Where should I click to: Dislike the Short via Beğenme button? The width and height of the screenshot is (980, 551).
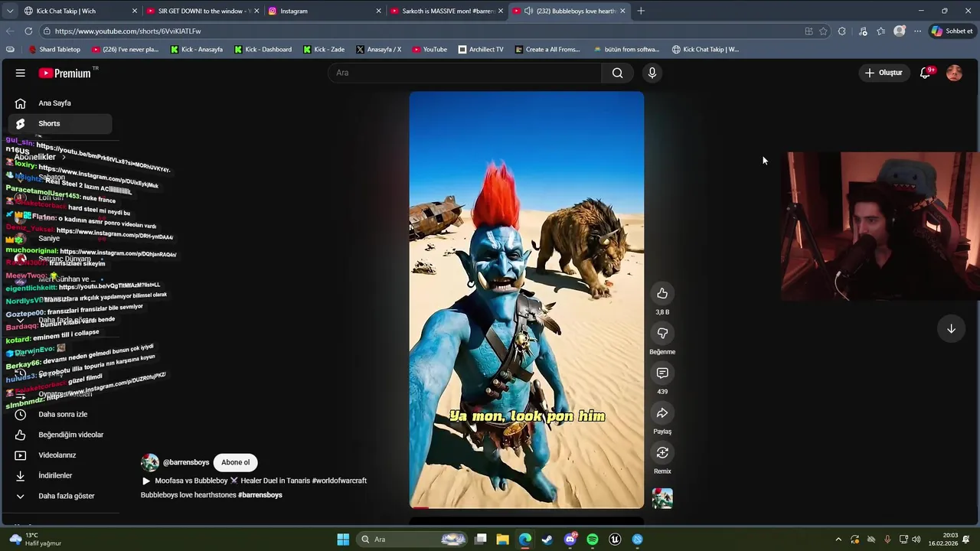[x=662, y=333]
